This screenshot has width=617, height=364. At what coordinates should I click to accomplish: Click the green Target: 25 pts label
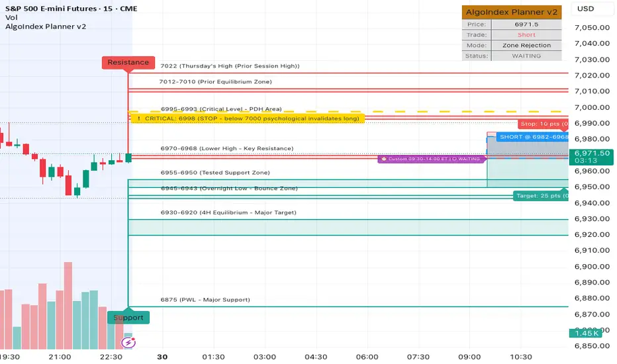tap(541, 196)
